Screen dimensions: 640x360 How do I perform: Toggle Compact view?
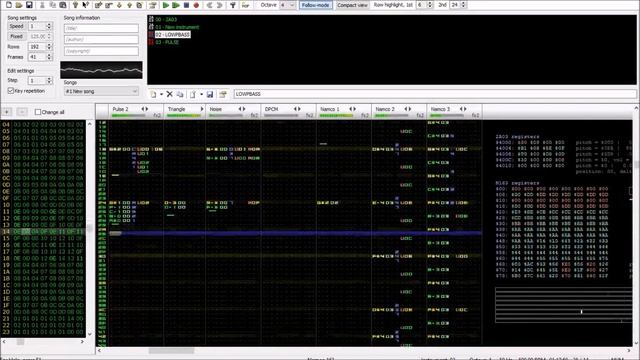click(352, 5)
